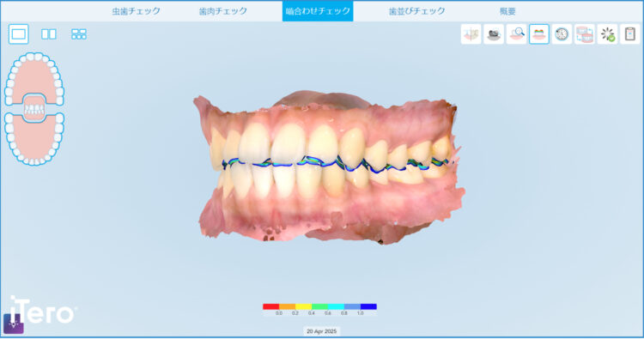Open the 歯肉チェック tab
The width and height of the screenshot is (644, 339).
coord(223,11)
